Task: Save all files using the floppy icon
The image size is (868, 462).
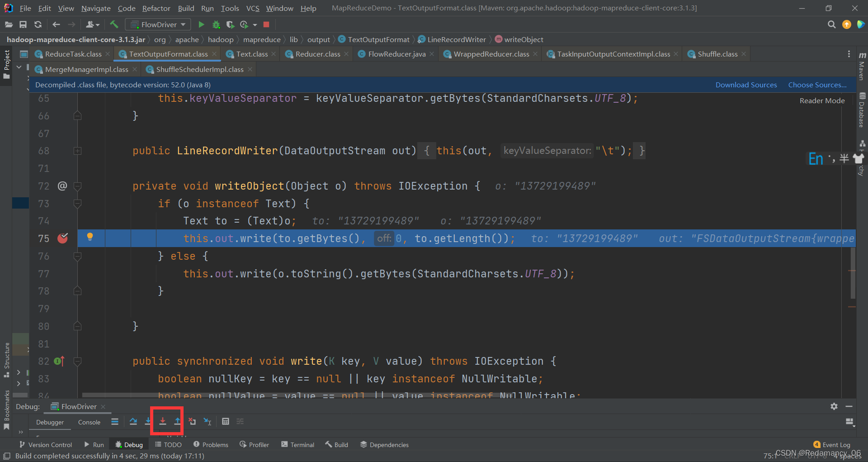Action: [23, 24]
